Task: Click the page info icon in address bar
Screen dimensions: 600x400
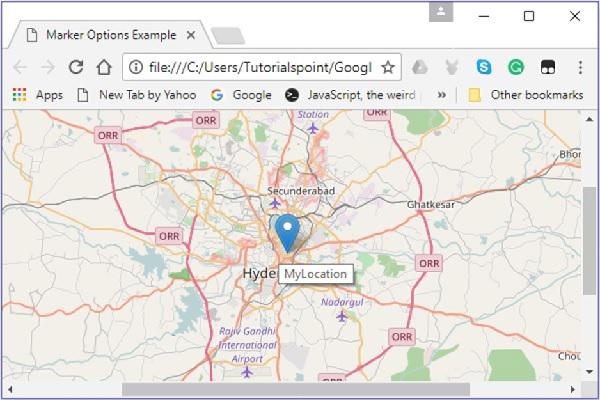Action: click(135, 67)
